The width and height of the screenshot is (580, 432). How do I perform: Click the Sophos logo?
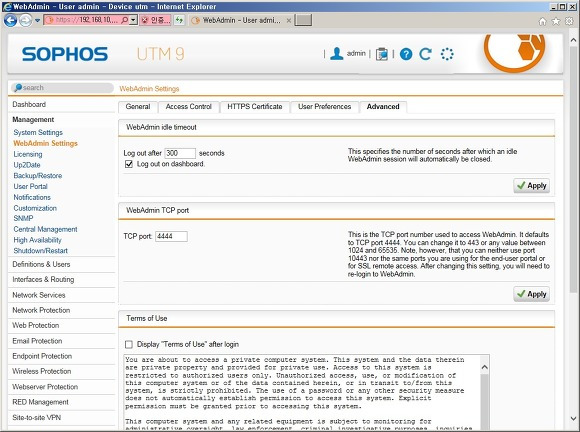tap(65, 54)
